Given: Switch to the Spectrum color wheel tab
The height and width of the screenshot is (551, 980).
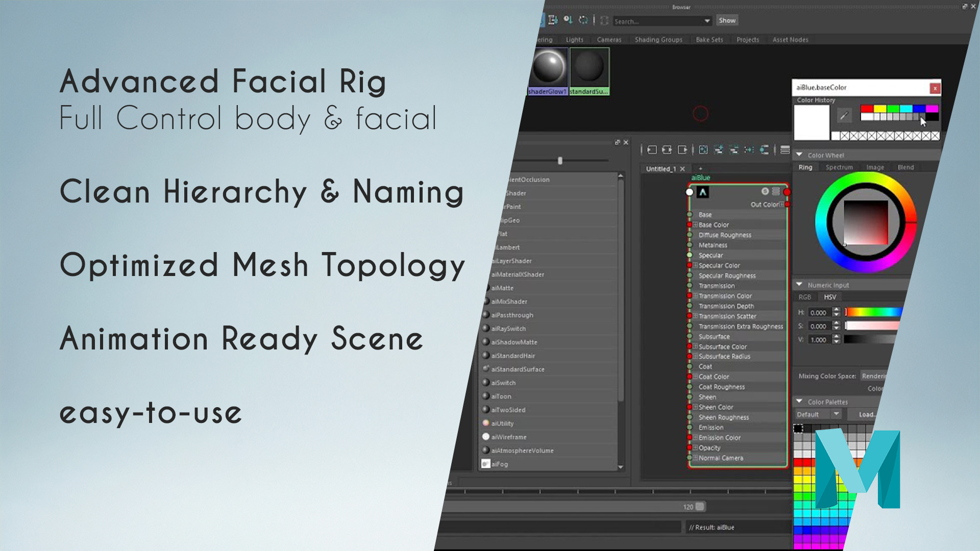Looking at the screenshot, I should (x=839, y=167).
